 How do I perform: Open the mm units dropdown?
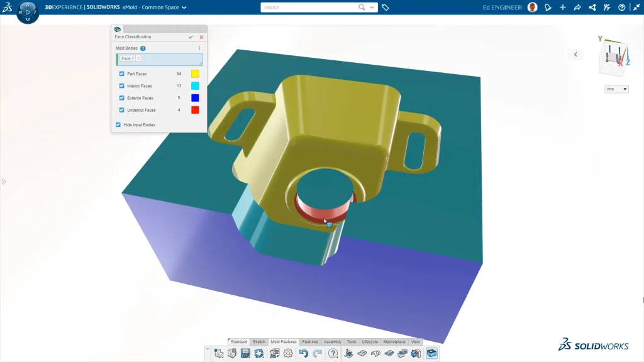coord(616,89)
